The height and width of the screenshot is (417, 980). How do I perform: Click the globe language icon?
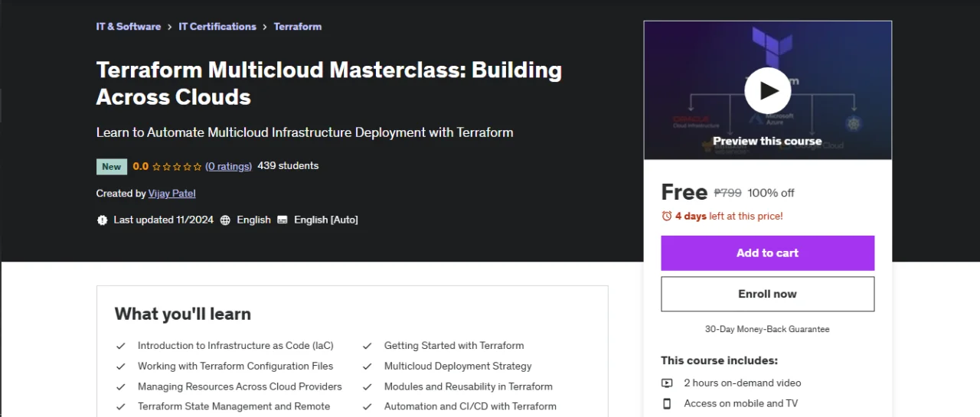tap(225, 220)
